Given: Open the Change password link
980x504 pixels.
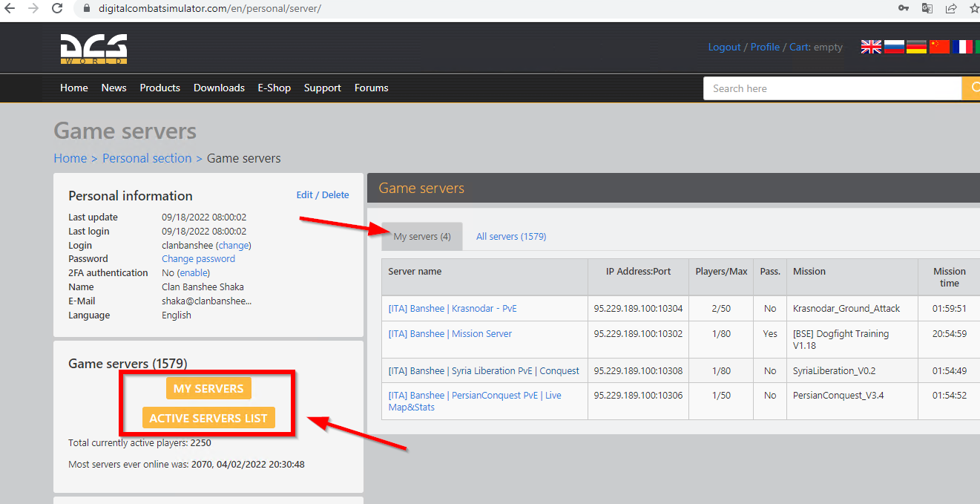Looking at the screenshot, I should point(198,259).
